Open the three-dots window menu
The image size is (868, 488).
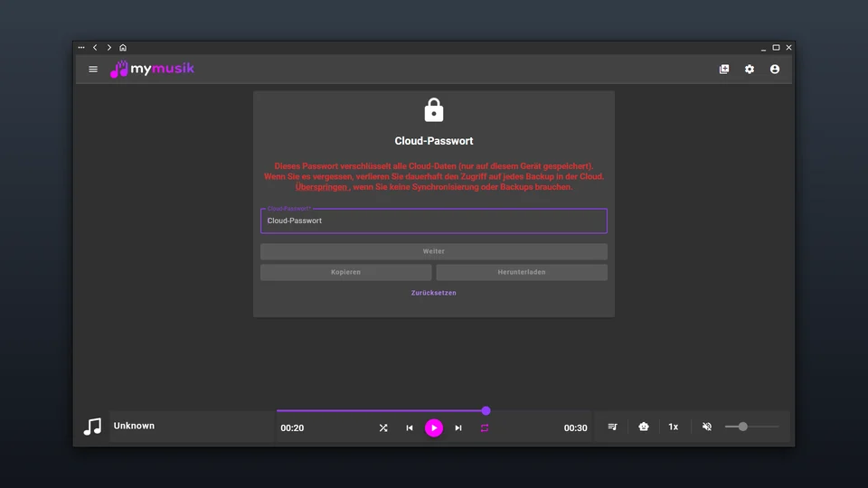point(81,48)
